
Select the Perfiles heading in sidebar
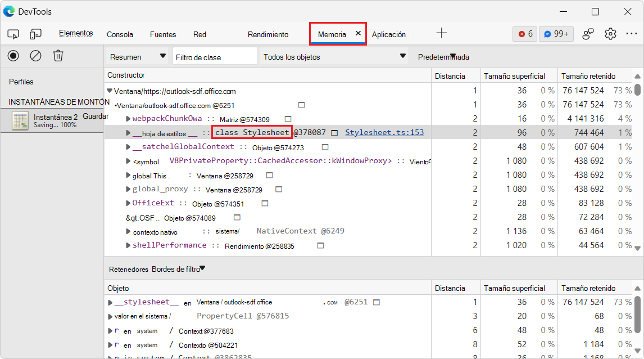(x=21, y=82)
